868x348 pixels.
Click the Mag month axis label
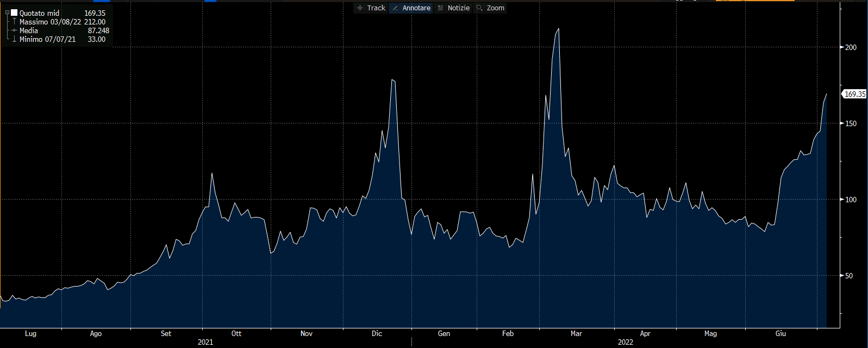[710, 333]
